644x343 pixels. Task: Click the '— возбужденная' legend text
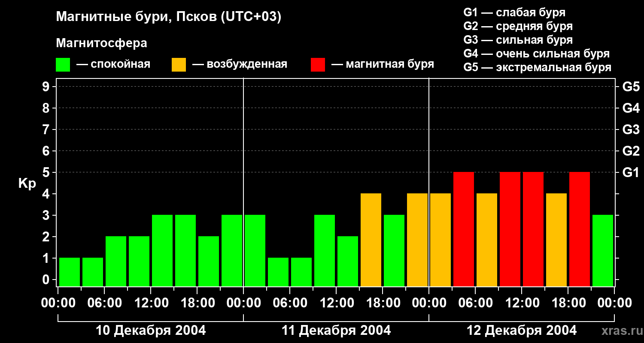click(240, 64)
